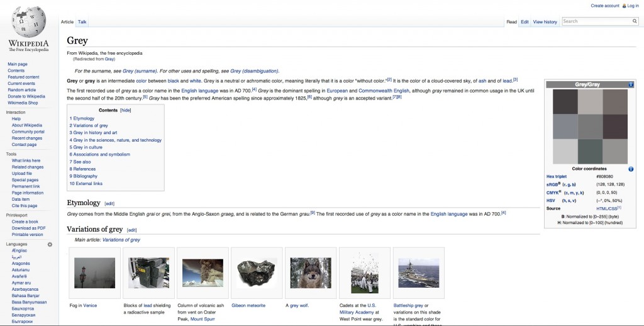The height and width of the screenshot is (326, 644).
Task: Click the search magnifier icon
Action: pyautogui.click(x=635, y=21)
